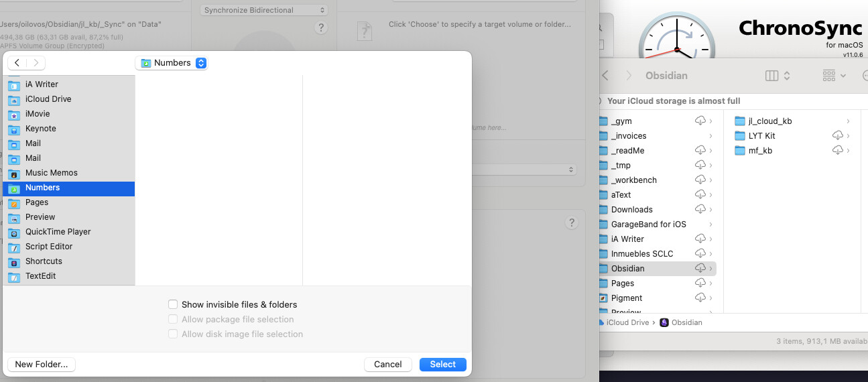Open the Synchronize Bidirectional dropdown
The width and height of the screenshot is (868, 382).
(264, 10)
